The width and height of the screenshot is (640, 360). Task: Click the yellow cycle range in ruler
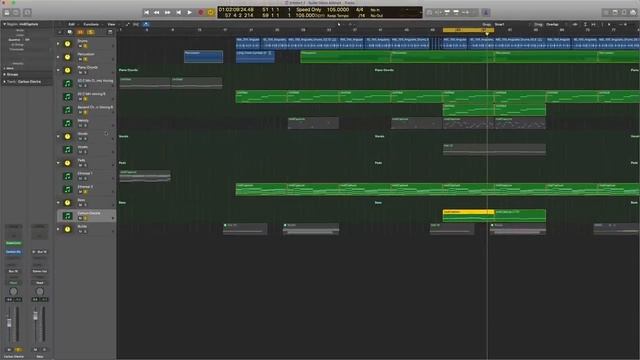[469, 30]
